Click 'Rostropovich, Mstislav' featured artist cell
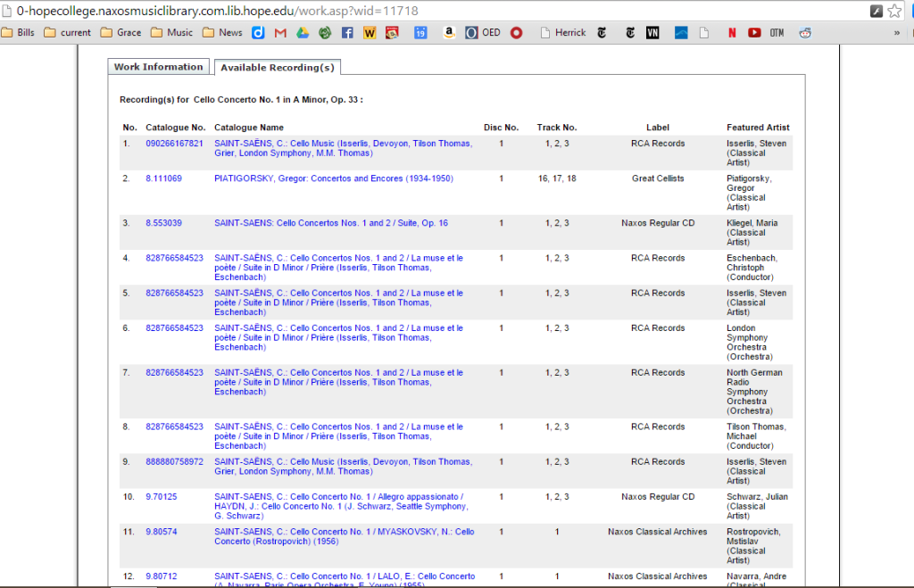914x588 pixels. [x=753, y=545]
